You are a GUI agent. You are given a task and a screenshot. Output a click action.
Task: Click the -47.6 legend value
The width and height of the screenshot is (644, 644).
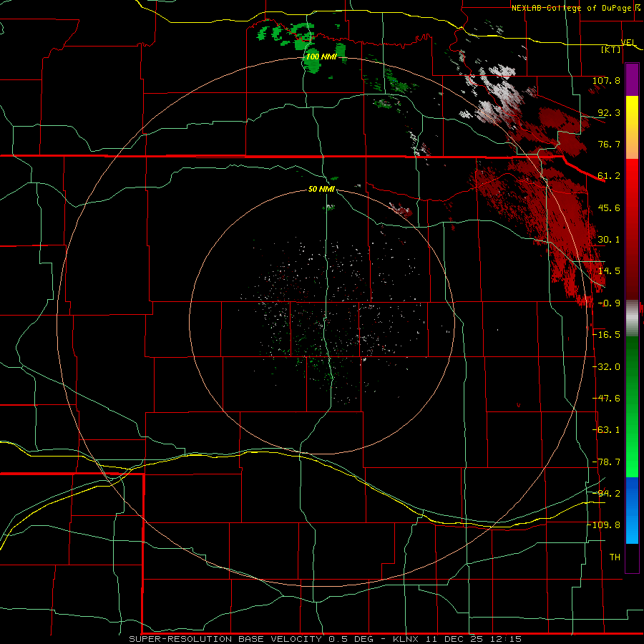(606, 399)
